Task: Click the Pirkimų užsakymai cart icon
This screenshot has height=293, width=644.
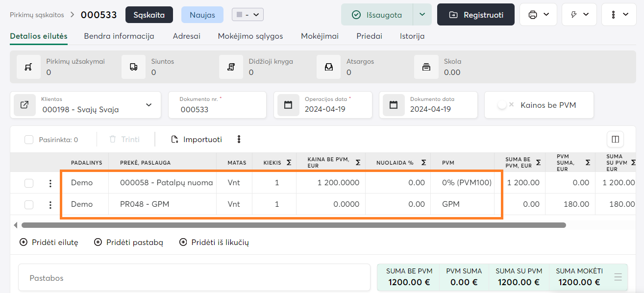Action: (28, 67)
